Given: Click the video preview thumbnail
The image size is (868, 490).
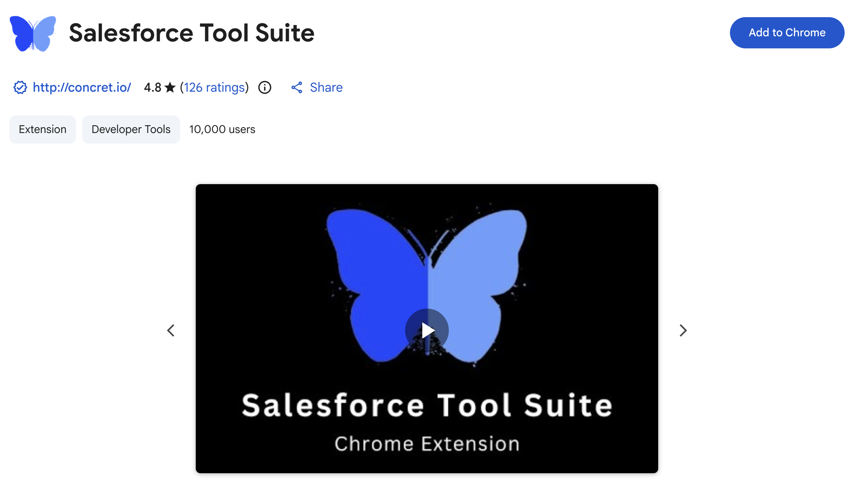Looking at the screenshot, I should pyautogui.click(x=427, y=328).
